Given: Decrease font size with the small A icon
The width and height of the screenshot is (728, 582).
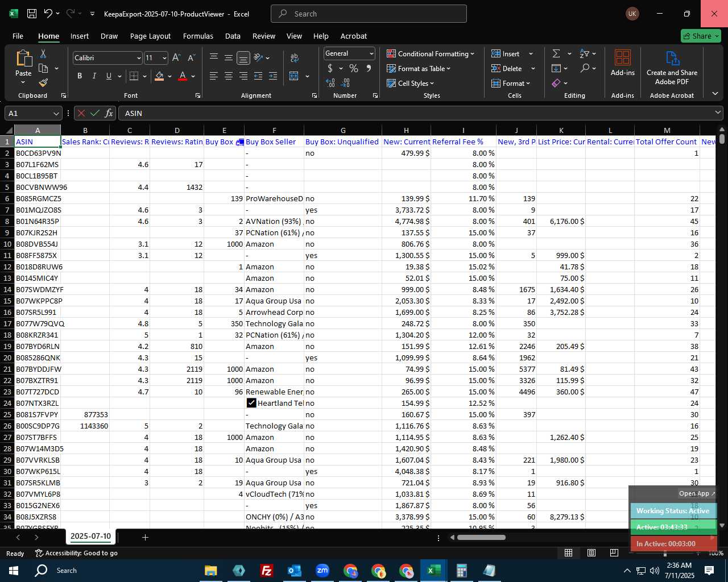Looking at the screenshot, I should click(x=191, y=58).
